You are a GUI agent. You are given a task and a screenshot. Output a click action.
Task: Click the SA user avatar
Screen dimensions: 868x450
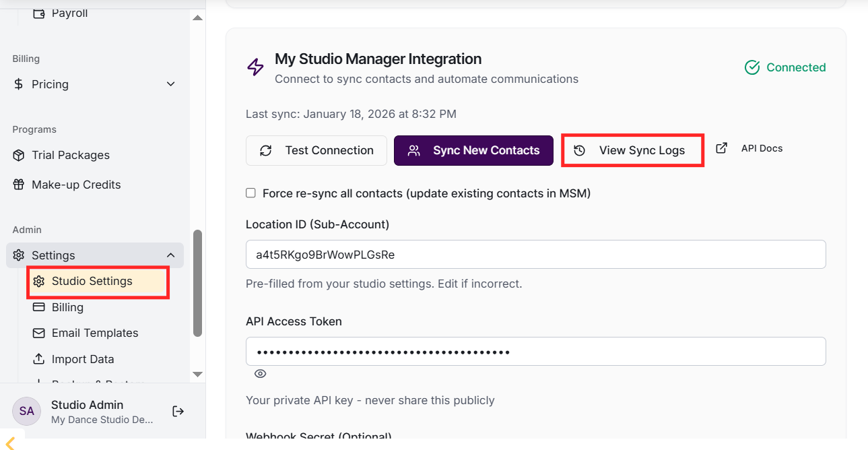[27, 411]
